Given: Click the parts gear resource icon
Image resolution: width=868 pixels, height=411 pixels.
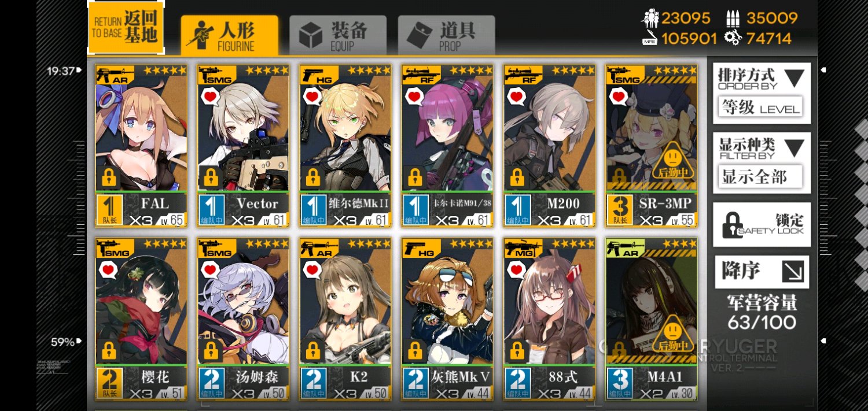Looking at the screenshot, I should click(x=733, y=38).
